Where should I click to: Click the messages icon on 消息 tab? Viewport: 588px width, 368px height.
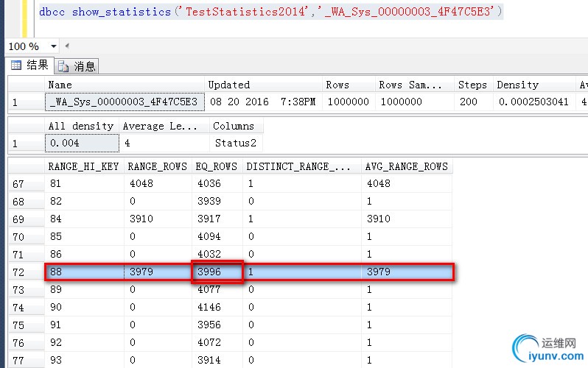tap(63, 67)
